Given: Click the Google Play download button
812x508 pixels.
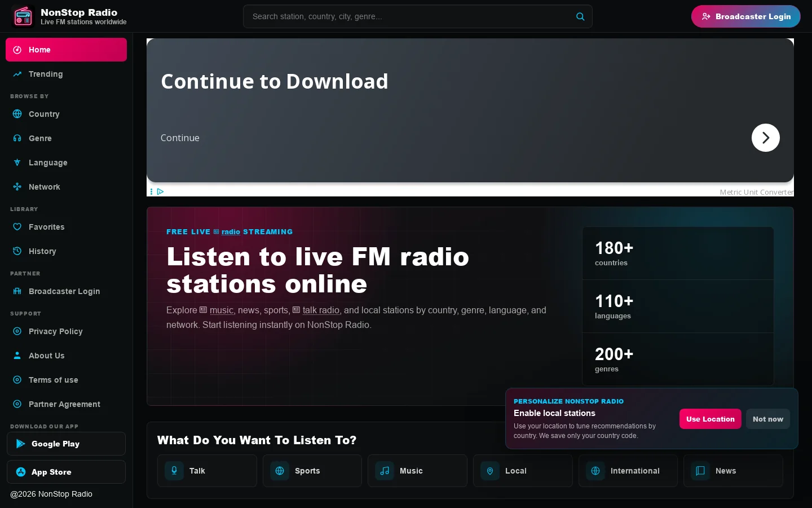Looking at the screenshot, I should click(66, 444).
